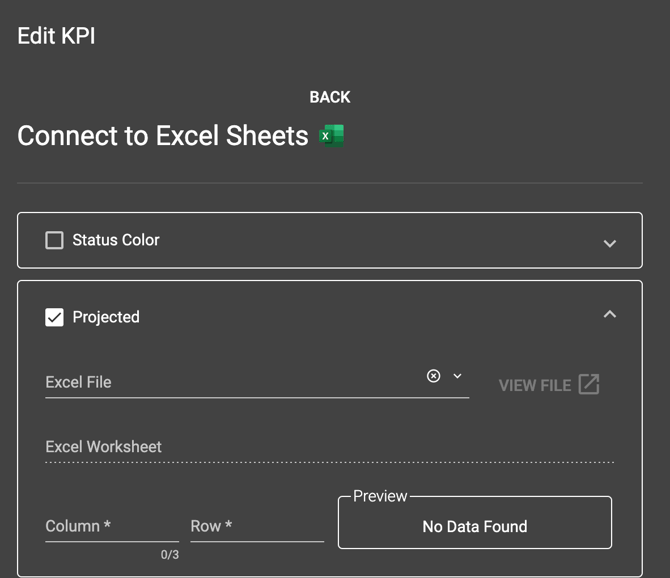Click the open-in-new-window icon beside VIEW FILE
This screenshot has height=578, width=670.
pyautogui.click(x=589, y=384)
